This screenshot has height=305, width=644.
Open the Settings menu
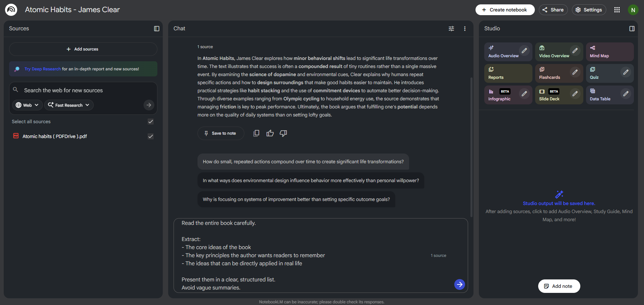tap(589, 10)
